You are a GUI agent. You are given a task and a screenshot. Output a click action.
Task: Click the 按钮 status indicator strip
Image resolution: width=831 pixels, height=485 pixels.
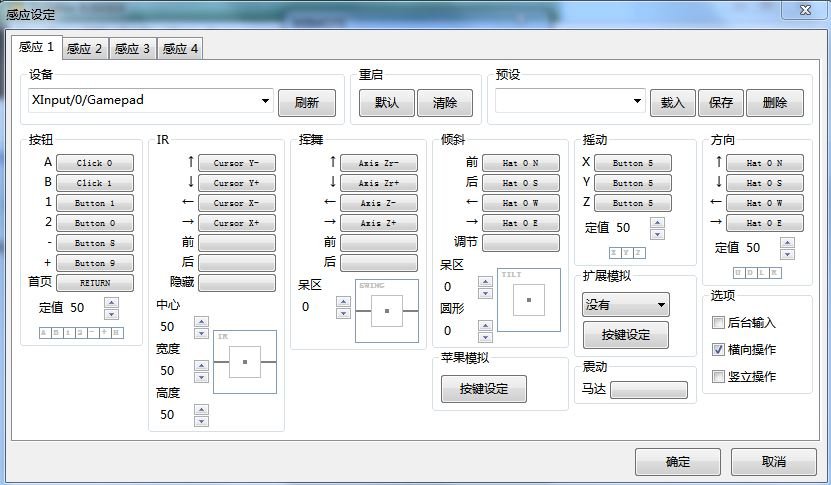point(81,332)
